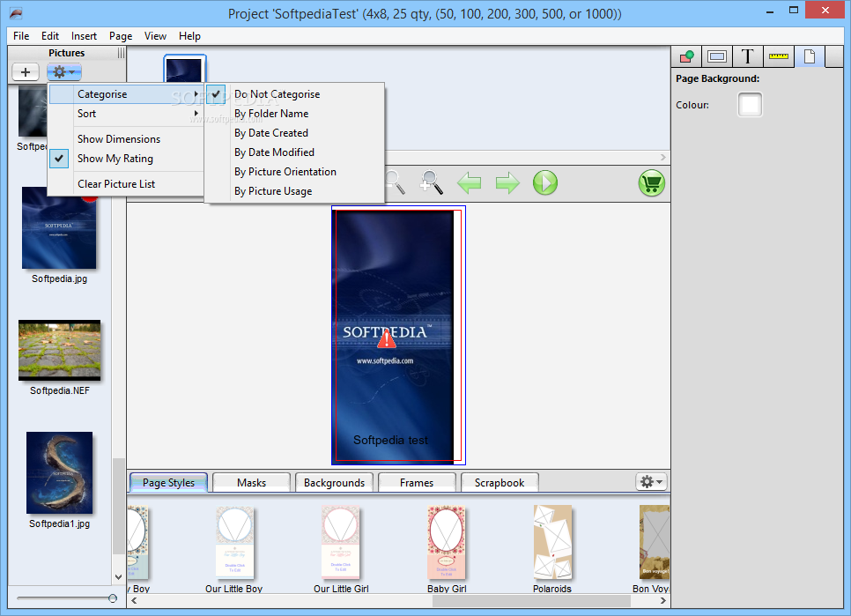
Task: Open the styles gear dropdown
Action: pos(651,481)
